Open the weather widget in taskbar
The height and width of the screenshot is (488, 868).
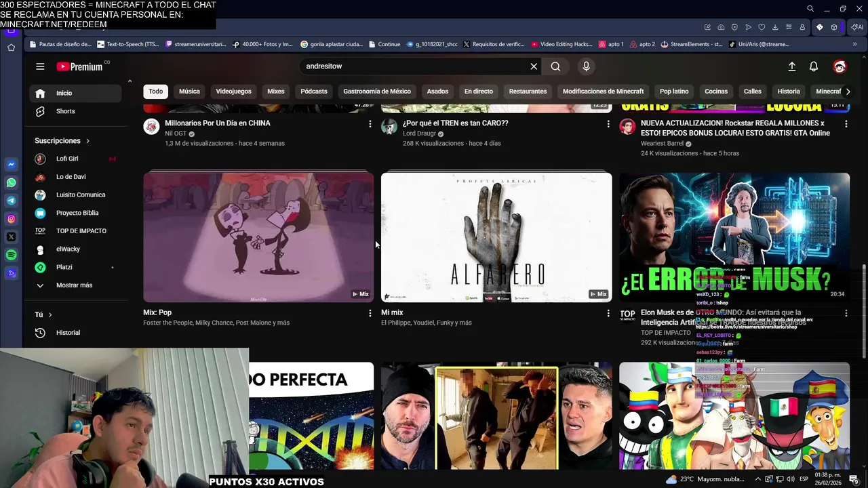pyautogui.click(x=705, y=479)
